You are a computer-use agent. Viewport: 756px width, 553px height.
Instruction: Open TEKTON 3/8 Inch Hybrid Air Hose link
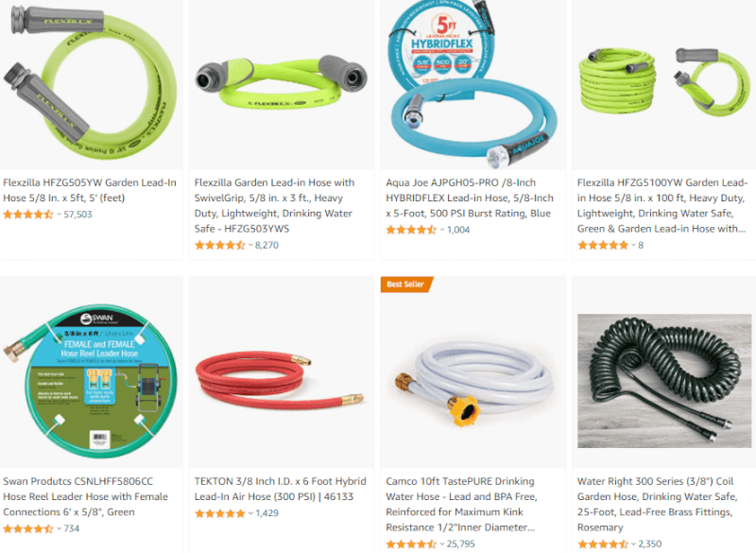280,489
